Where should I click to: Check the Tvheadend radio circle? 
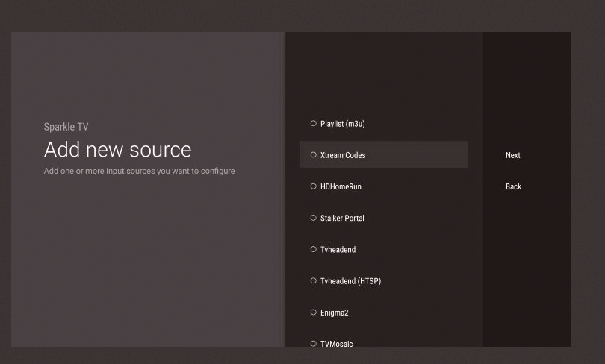(314, 249)
